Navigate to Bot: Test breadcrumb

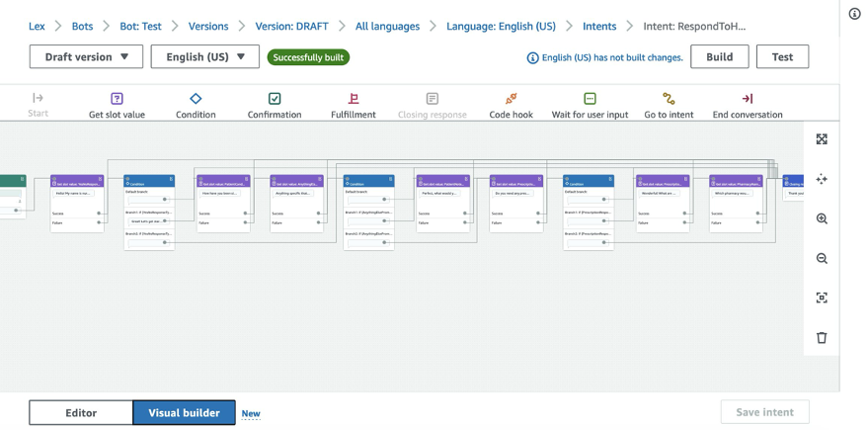pos(140,26)
